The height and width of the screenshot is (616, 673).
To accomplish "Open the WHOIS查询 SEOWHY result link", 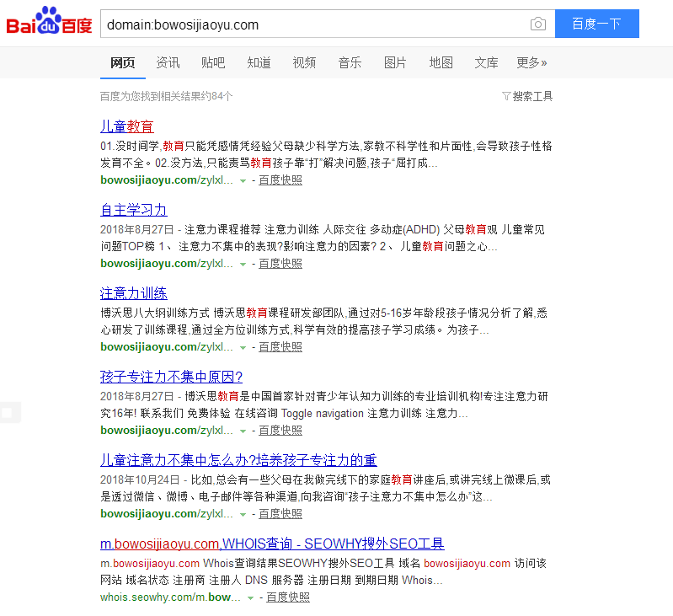I will (272, 544).
